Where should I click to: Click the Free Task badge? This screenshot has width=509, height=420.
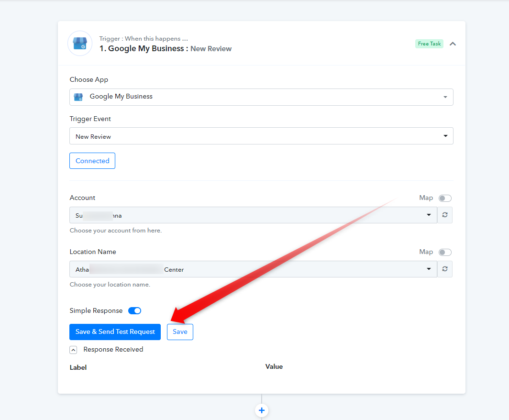pos(429,44)
